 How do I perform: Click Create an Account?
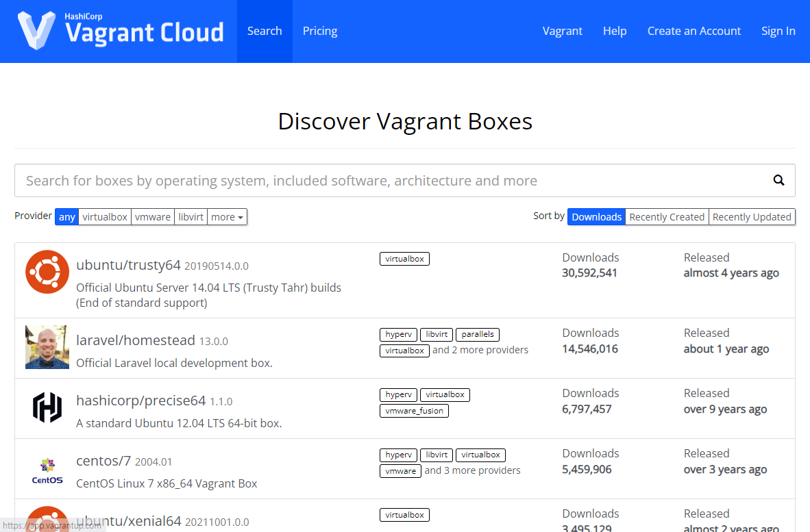(694, 31)
